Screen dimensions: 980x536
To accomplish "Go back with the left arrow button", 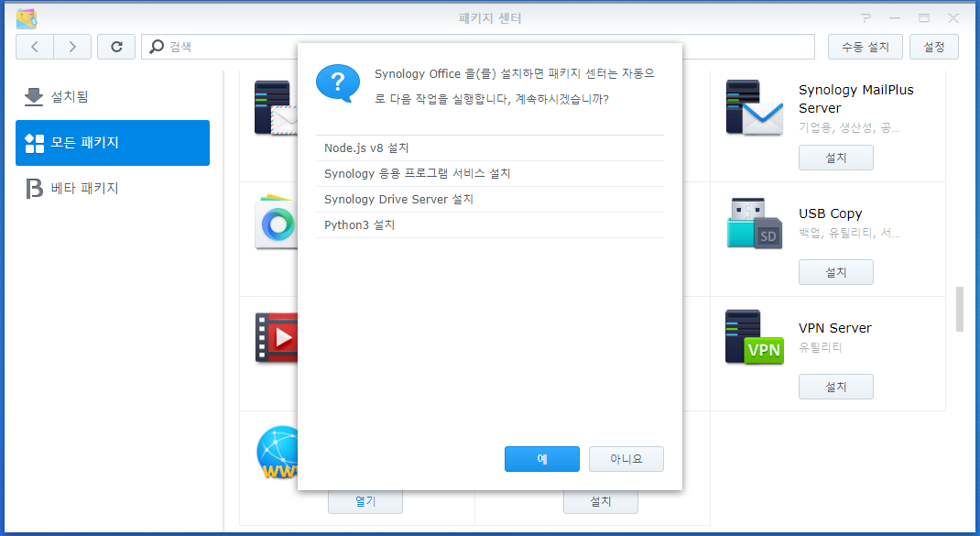I will point(35,47).
